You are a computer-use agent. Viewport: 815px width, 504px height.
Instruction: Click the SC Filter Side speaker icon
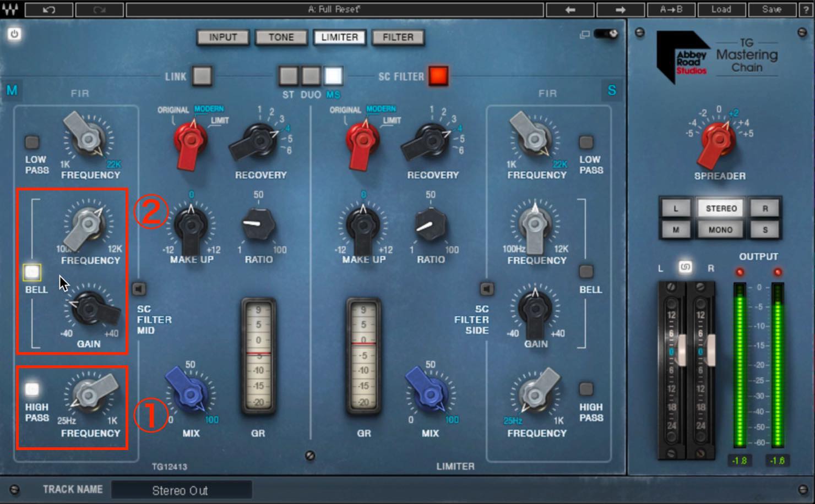click(x=487, y=289)
